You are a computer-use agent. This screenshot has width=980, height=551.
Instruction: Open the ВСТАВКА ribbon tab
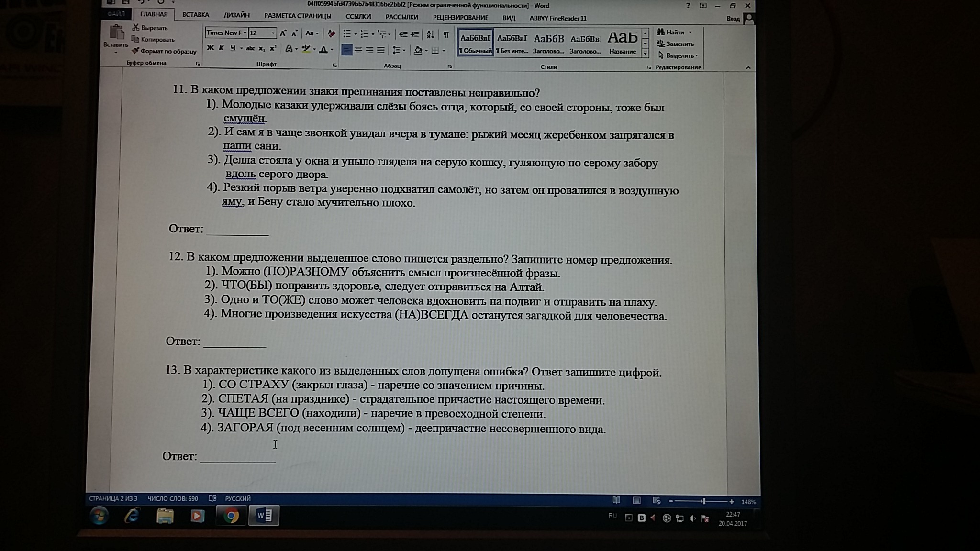[195, 15]
